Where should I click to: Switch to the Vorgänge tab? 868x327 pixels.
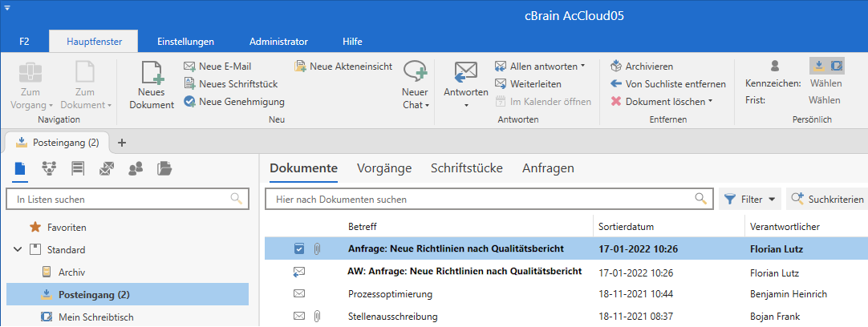pos(383,168)
